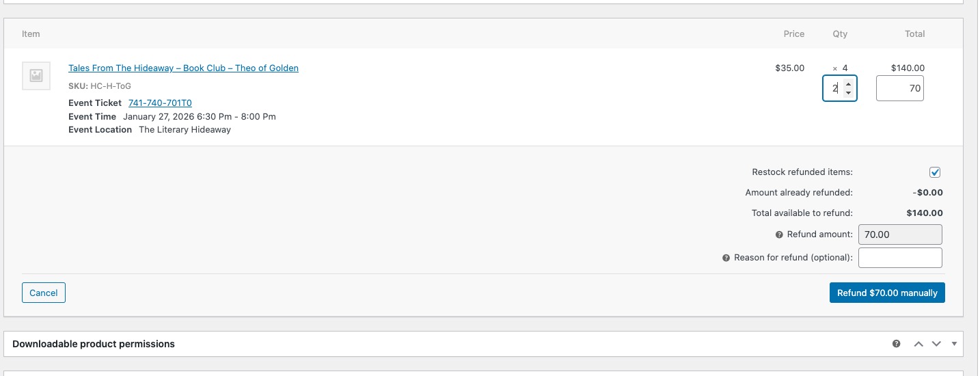
Task: Move Downloadable product permissions panel down
Action: pos(936,344)
